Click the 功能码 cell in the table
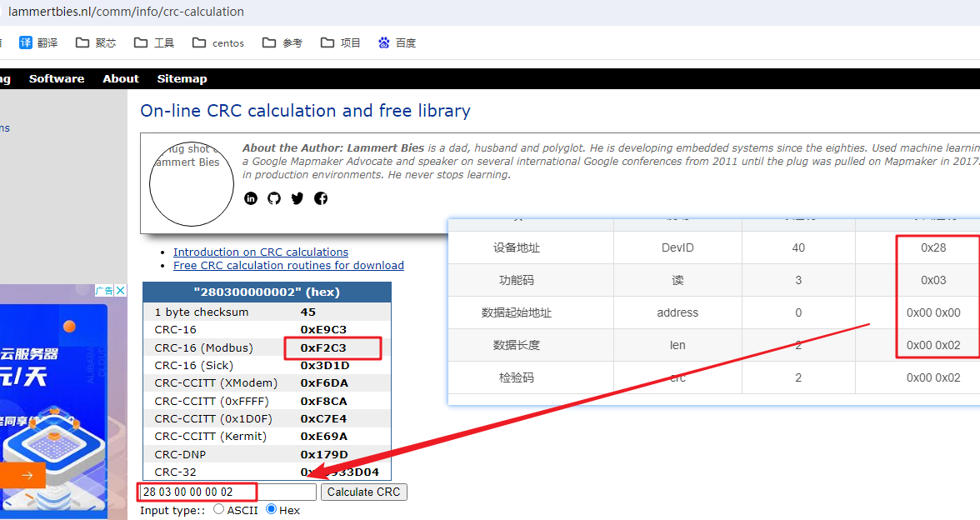This screenshot has height=520, width=980. tap(517, 280)
